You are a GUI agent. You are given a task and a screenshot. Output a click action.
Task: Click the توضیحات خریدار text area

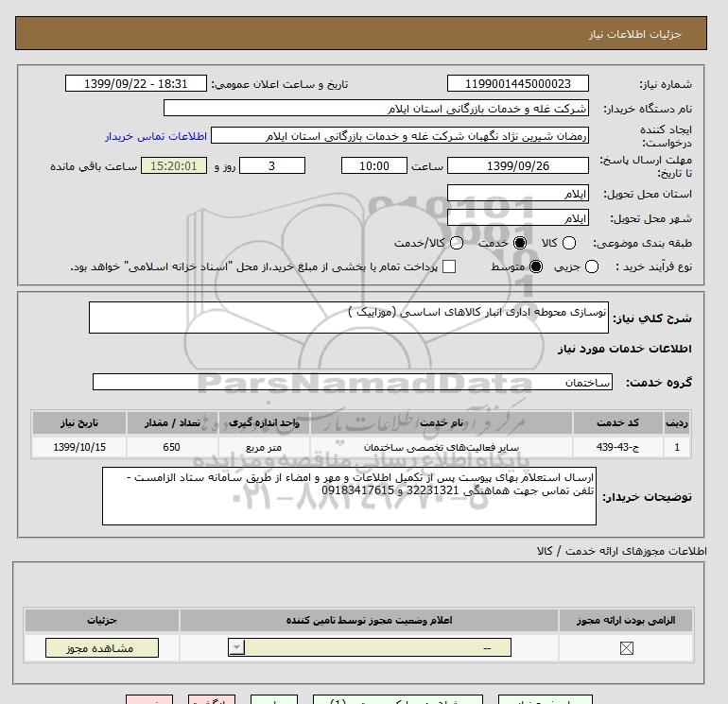[x=349, y=496]
